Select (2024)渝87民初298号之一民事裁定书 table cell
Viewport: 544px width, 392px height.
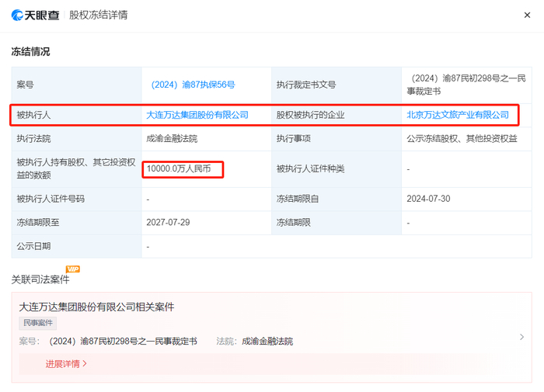(x=466, y=85)
